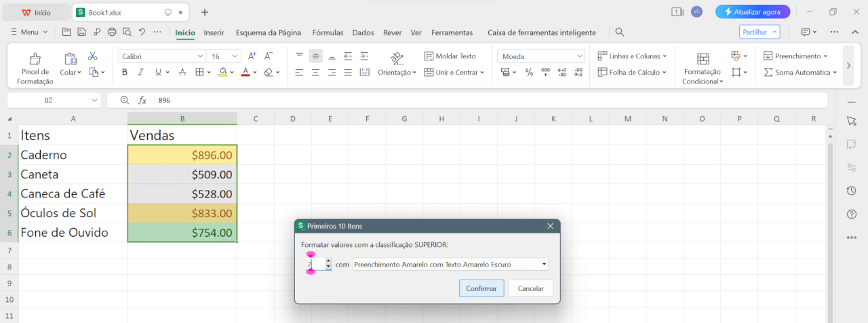The height and width of the screenshot is (323, 868).
Task: Switch to the Inserir tab
Action: pos(214,33)
